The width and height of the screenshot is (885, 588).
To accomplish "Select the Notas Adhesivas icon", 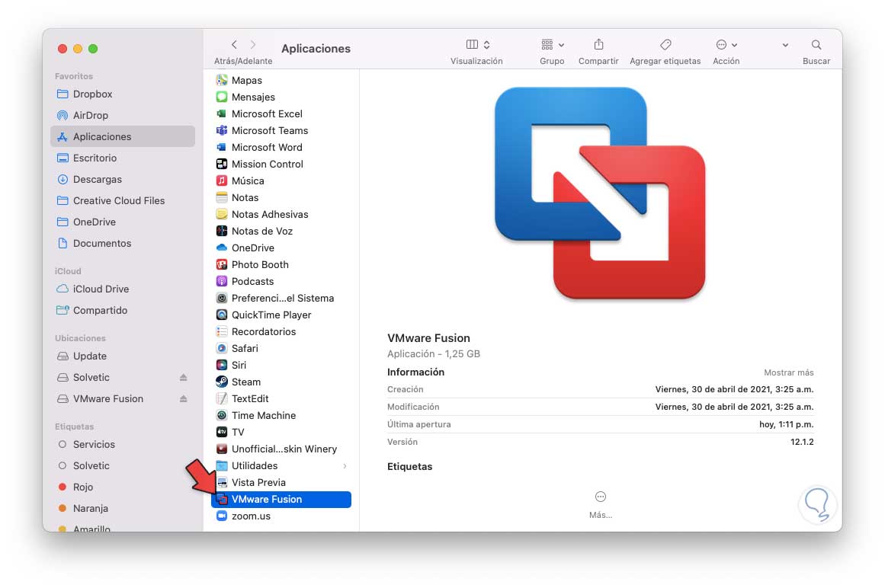I will 222,214.
